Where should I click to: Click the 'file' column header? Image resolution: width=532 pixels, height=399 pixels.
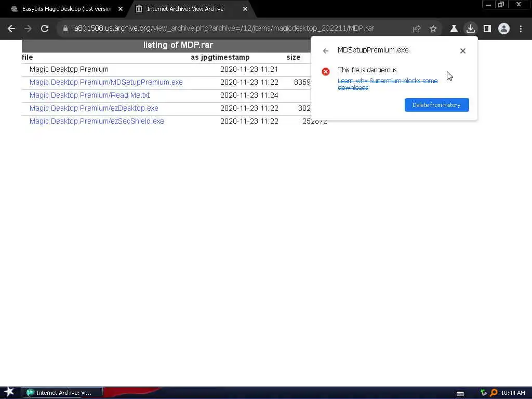pos(28,57)
